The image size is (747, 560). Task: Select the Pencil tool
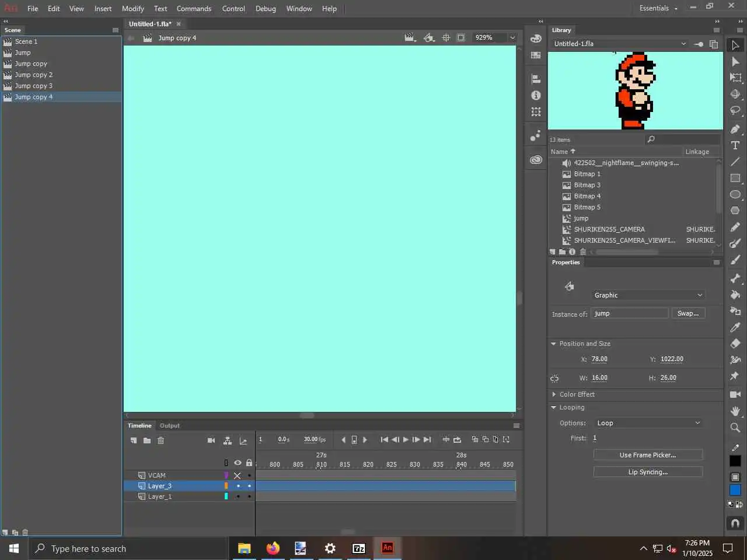(735, 227)
